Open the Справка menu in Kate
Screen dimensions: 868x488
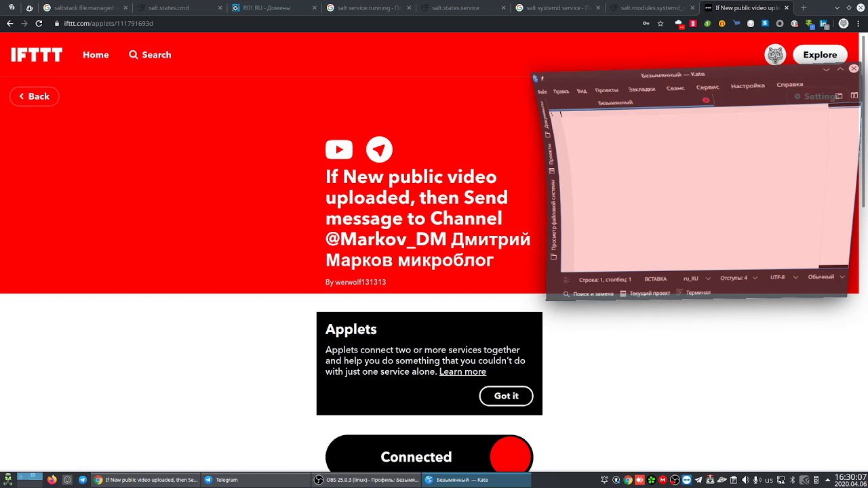click(x=789, y=84)
